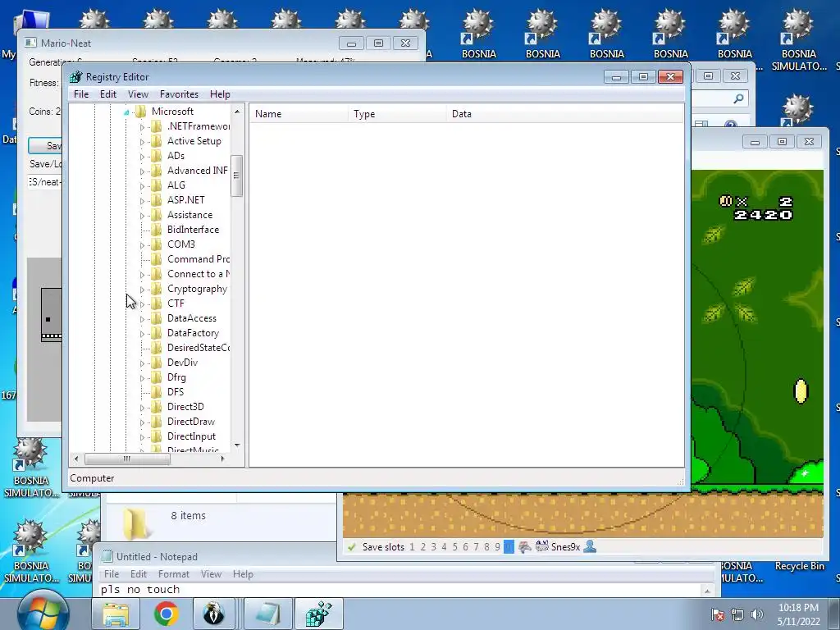
Task: Launch Google Chrome from the taskbar
Action: (x=166, y=614)
